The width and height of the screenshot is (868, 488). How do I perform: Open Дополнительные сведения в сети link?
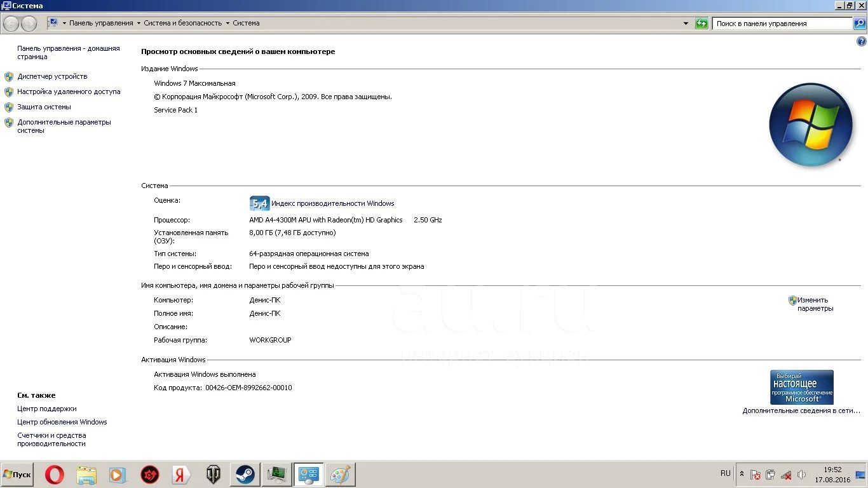pyautogui.click(x=801, y=410)
